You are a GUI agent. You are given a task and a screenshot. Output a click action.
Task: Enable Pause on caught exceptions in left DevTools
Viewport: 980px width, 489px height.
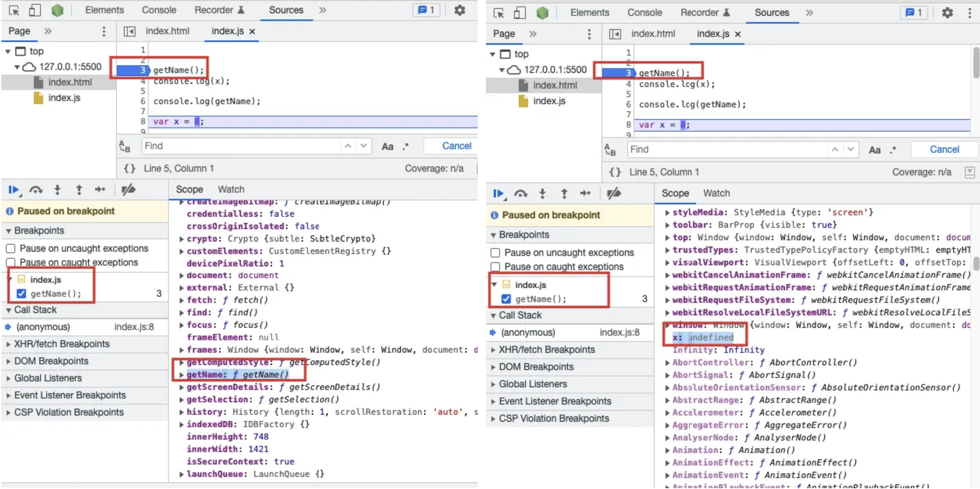tap(11, 262)
